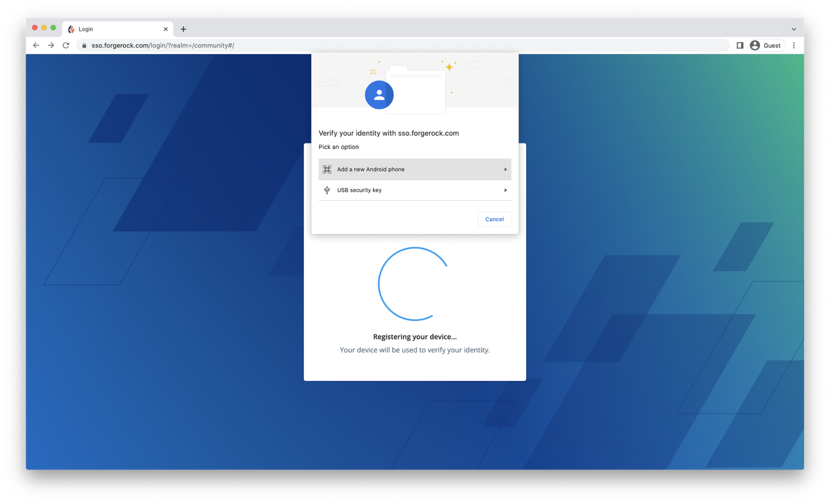Click the browser forward arrow
The width and height of the screenshot is (830, 504).
[51, 46]
